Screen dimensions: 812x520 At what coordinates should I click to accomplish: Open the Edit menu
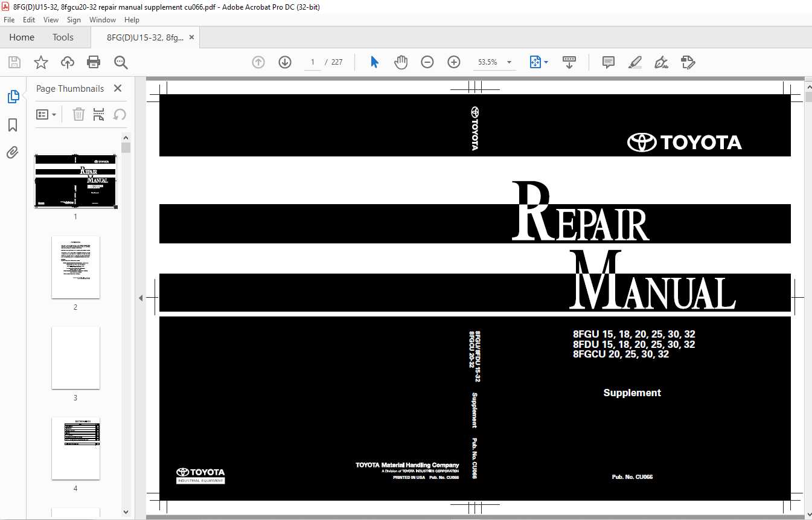click(29, 20)
